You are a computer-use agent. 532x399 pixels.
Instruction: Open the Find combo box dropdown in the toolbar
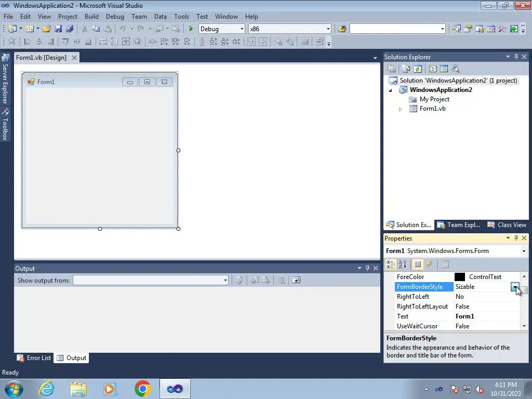point(443,29)
